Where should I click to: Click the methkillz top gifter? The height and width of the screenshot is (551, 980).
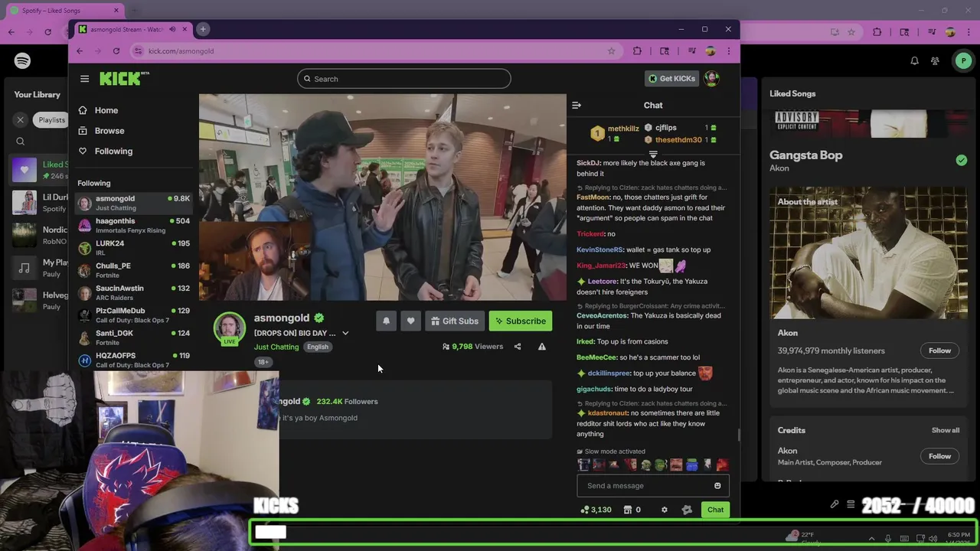622,129
